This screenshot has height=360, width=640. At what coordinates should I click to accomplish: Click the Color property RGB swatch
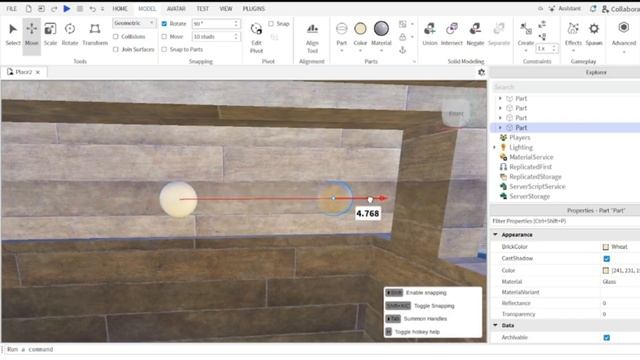point(606,271)
